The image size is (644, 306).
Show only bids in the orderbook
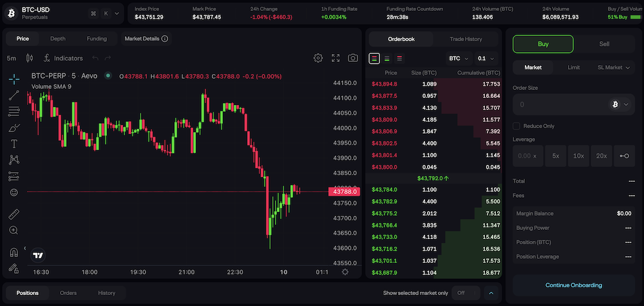tap(387, 59)
